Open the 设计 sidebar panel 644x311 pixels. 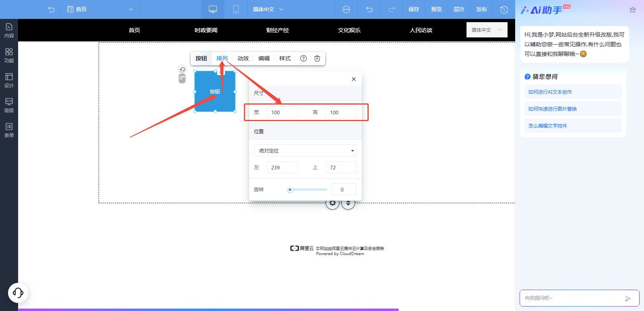click(9, 80)
